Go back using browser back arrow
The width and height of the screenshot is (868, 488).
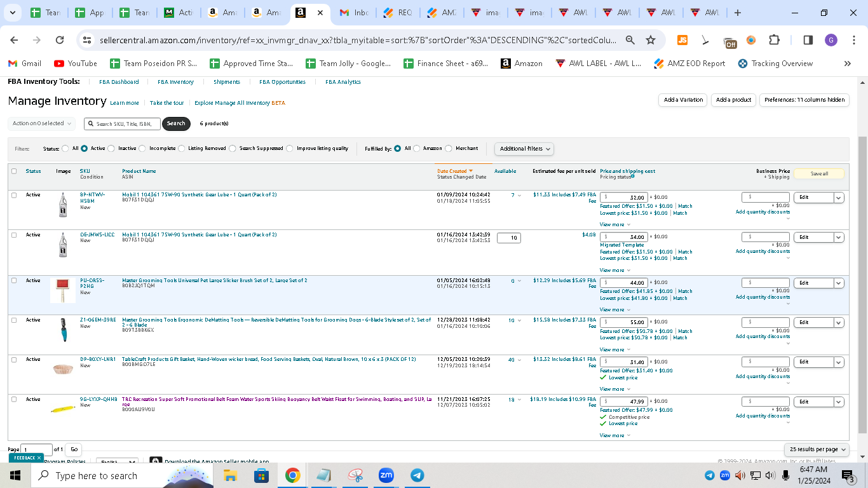[x=15, y=40]
